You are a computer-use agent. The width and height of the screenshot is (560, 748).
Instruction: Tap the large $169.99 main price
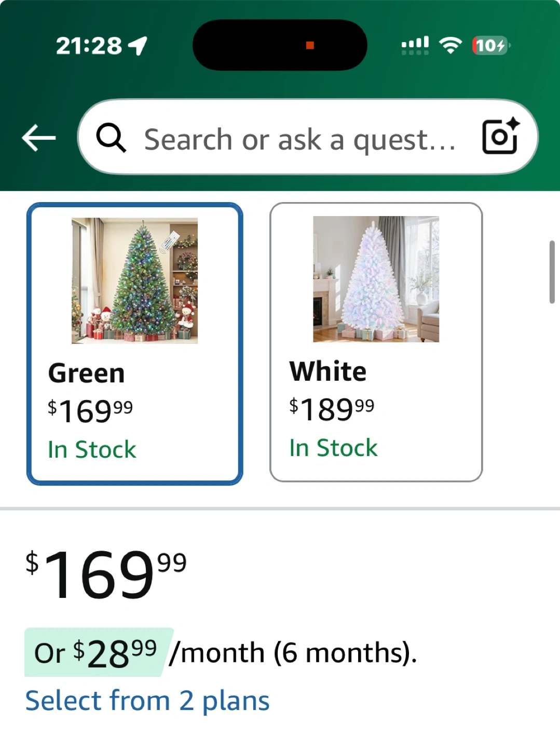coord(106,575)
